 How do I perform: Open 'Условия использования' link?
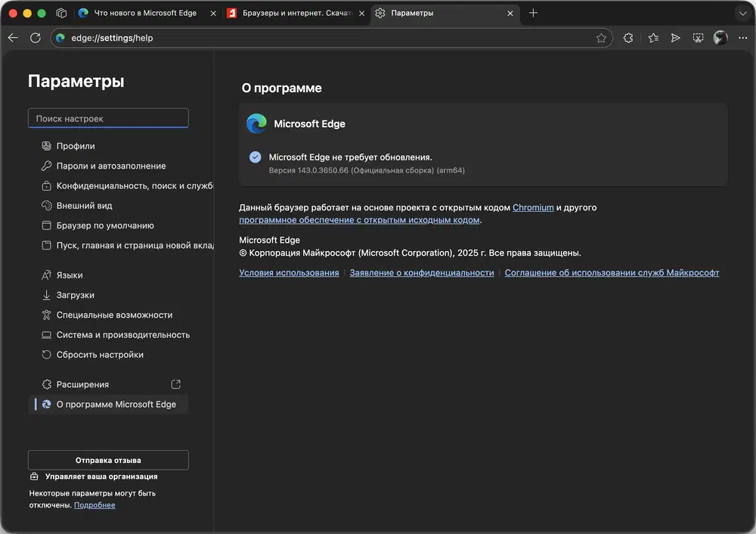[289, 272]
